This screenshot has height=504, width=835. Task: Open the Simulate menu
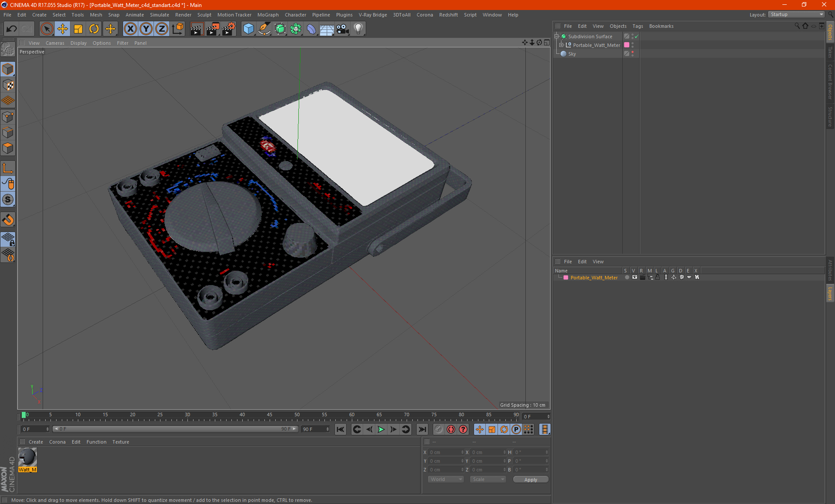tap(160, 15)
